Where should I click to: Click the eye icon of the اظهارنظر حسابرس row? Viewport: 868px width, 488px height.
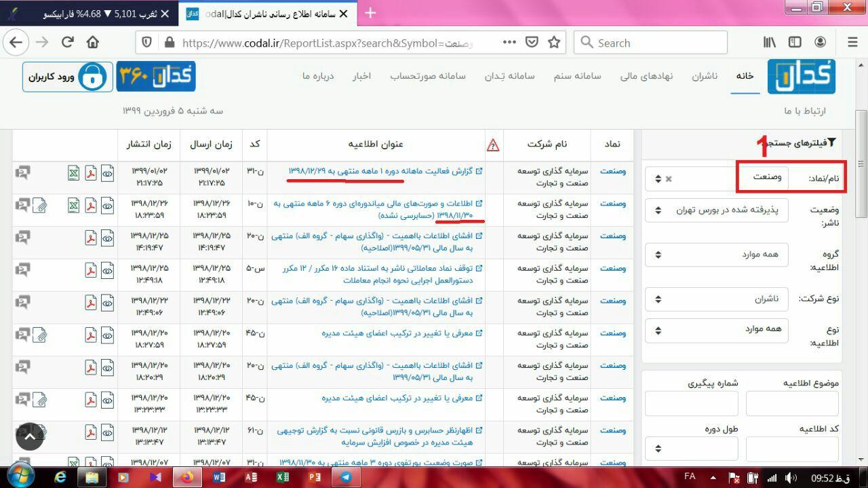pos(107,432)
